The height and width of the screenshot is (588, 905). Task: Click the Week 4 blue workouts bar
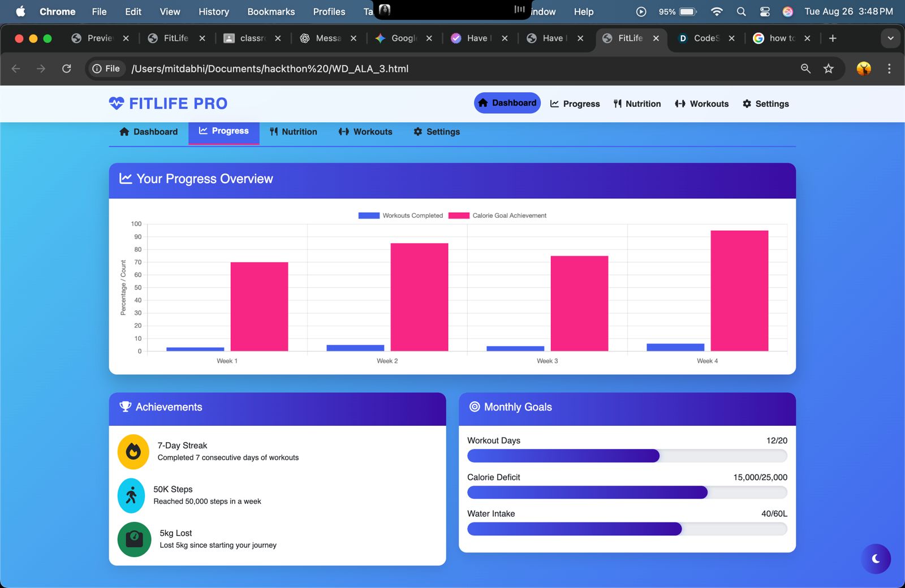[675, 347]
